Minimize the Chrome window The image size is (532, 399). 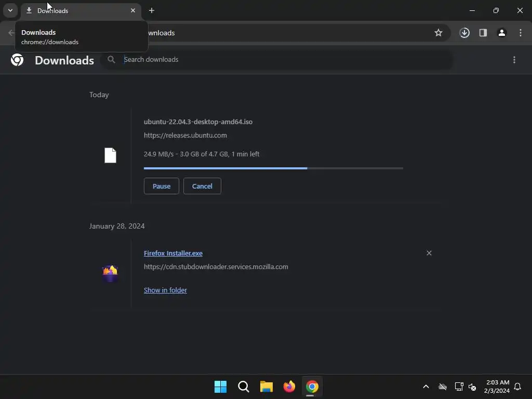pos(472,10)
